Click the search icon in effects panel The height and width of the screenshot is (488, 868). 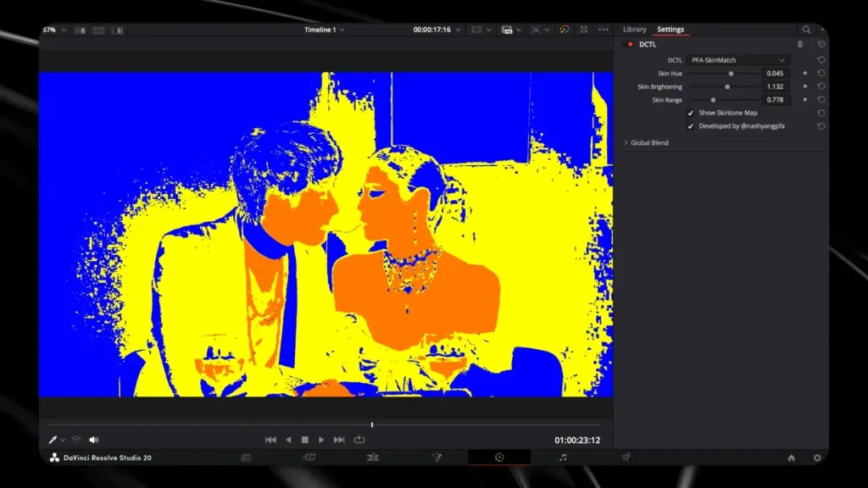(x=807, y=30)
